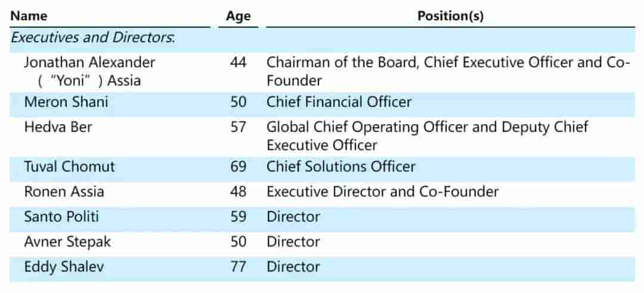Click age 77 in Eddy Shalev's row
Viewport: 644px width, 293px height.
point(238,267)
